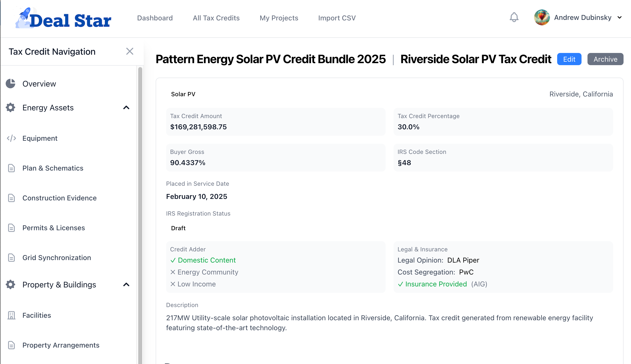The image size is (631, 364).
Task: Click the Domestic Content checkmark
Action: point(173,260)
